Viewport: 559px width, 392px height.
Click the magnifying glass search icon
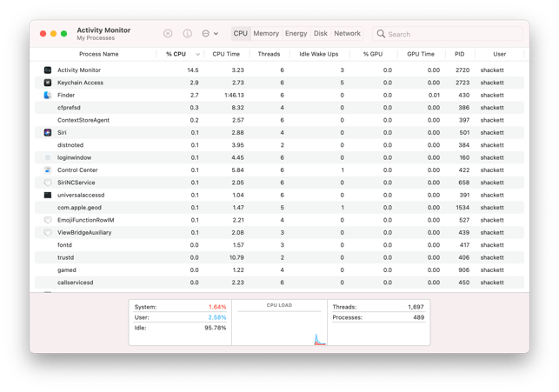pyautogui.click(x=381, y=34)
